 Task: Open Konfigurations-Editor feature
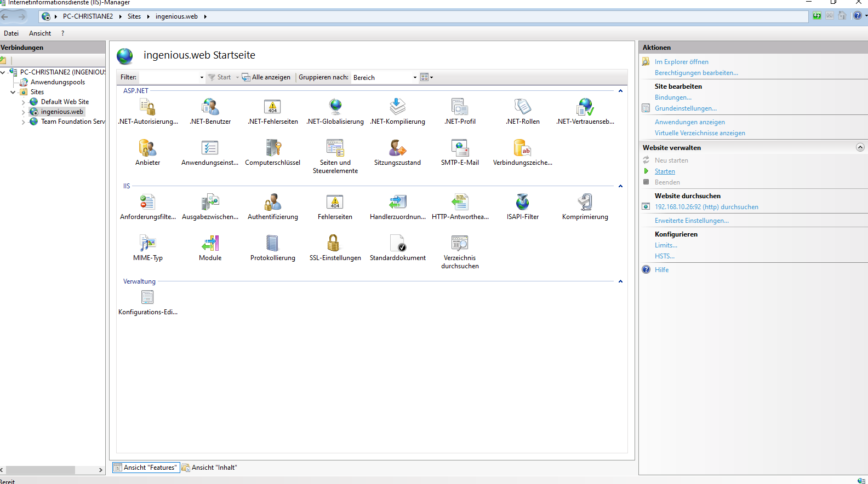click(147, 302)
